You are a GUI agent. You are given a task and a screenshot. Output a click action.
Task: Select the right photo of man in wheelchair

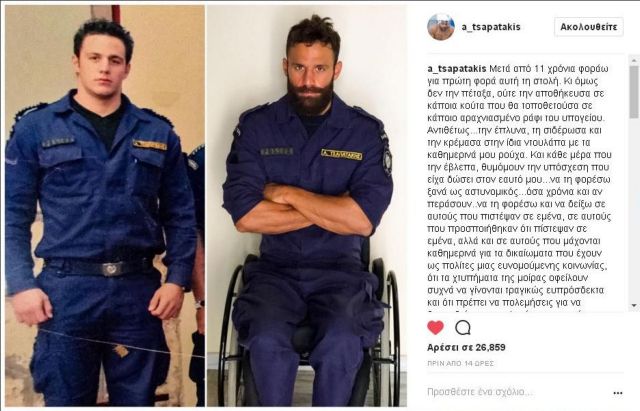click(307, 205)
